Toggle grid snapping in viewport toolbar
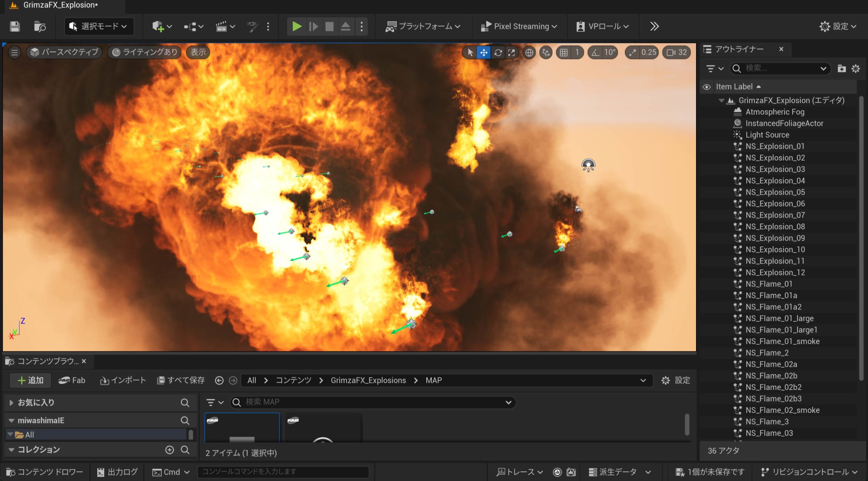Screen dimensions: 868x481 pos(564,53)
